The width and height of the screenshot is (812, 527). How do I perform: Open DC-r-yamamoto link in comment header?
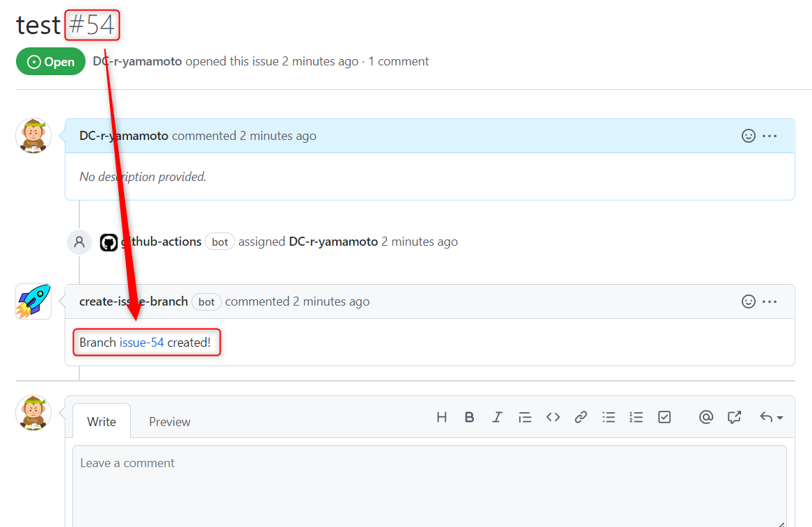[124, 136]
